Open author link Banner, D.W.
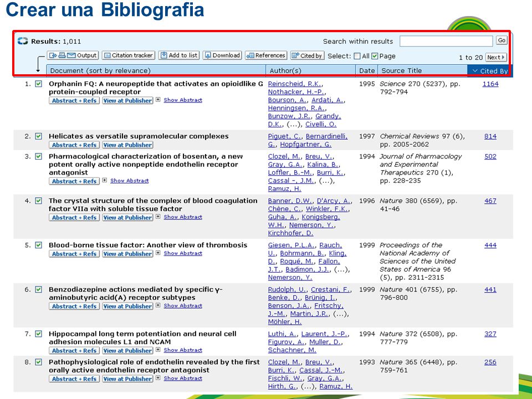Viewport: 532px width, 399px height. [x=290, y=201]
